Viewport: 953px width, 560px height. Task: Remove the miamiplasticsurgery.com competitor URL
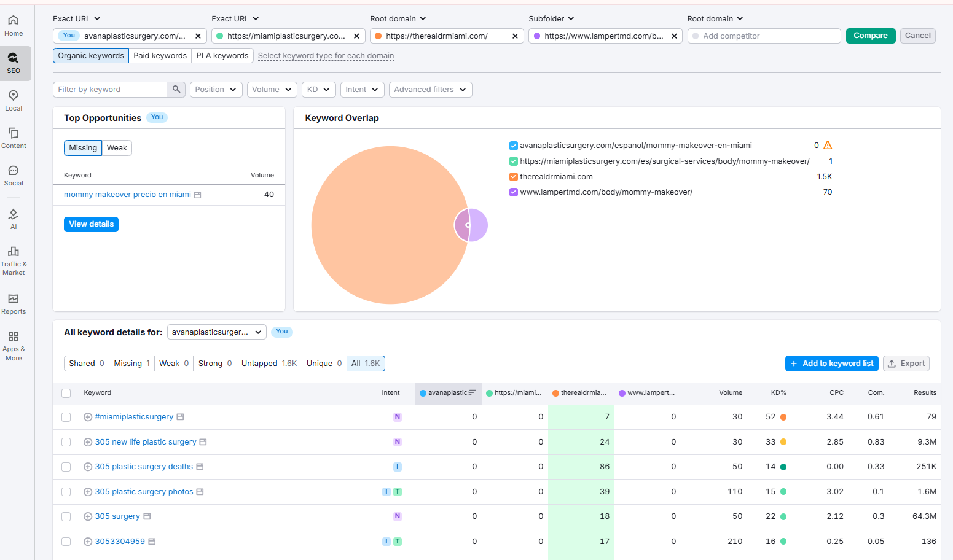(x=356, y=36)
